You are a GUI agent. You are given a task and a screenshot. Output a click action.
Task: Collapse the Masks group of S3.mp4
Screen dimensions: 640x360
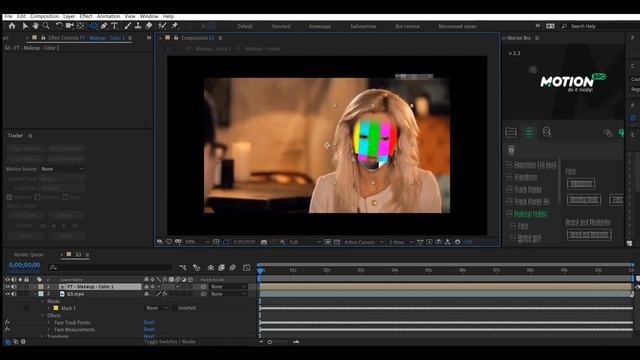(43, 301)
